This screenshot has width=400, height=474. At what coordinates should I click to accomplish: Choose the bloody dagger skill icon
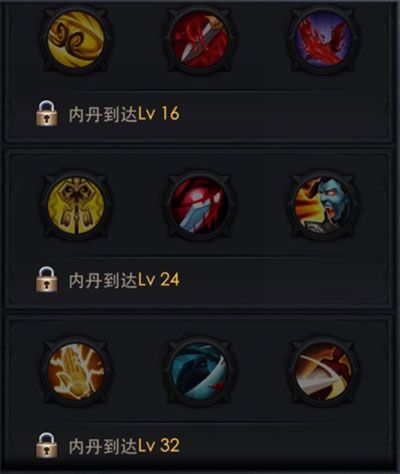click(x=199, y=39)
